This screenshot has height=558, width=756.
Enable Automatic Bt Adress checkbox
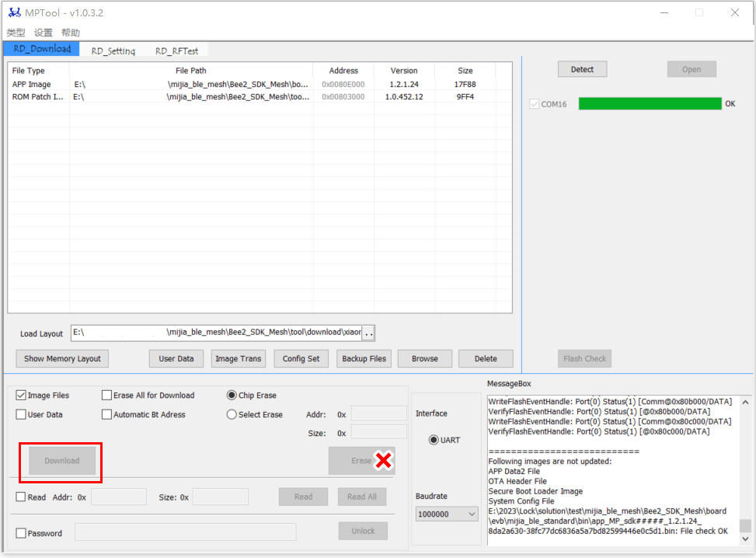(x=106, y=414)
